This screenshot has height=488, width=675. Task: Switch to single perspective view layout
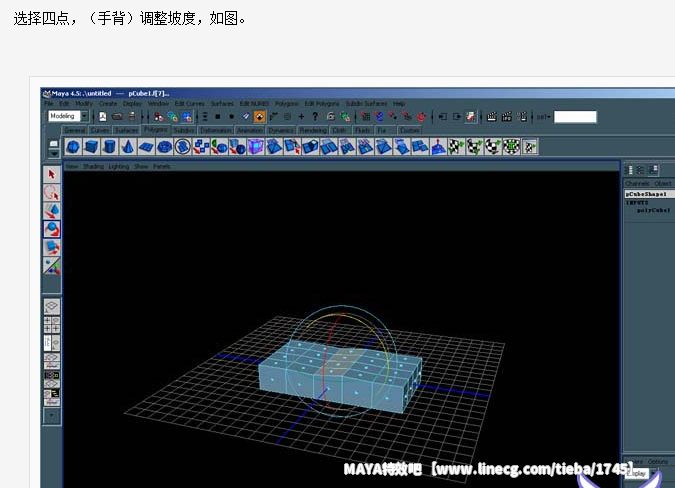(x=52, y=306)
